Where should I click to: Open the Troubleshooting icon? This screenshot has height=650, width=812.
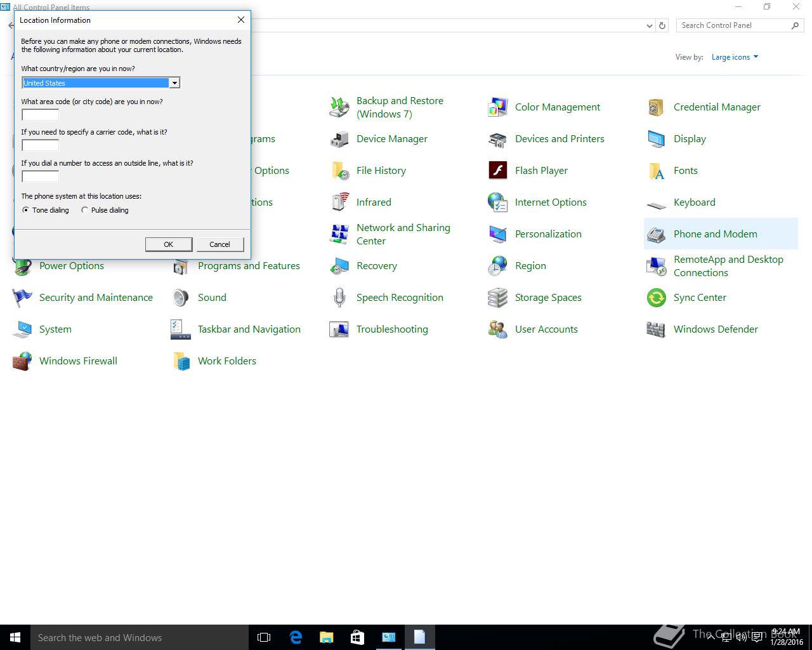coord(339,329)
